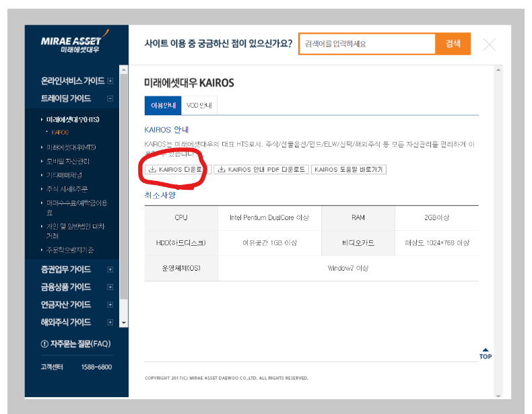The width and height of the screenshot is (532, 414).
Task: Open the 해외주식 가이드 menu
Action: [66, 322]
